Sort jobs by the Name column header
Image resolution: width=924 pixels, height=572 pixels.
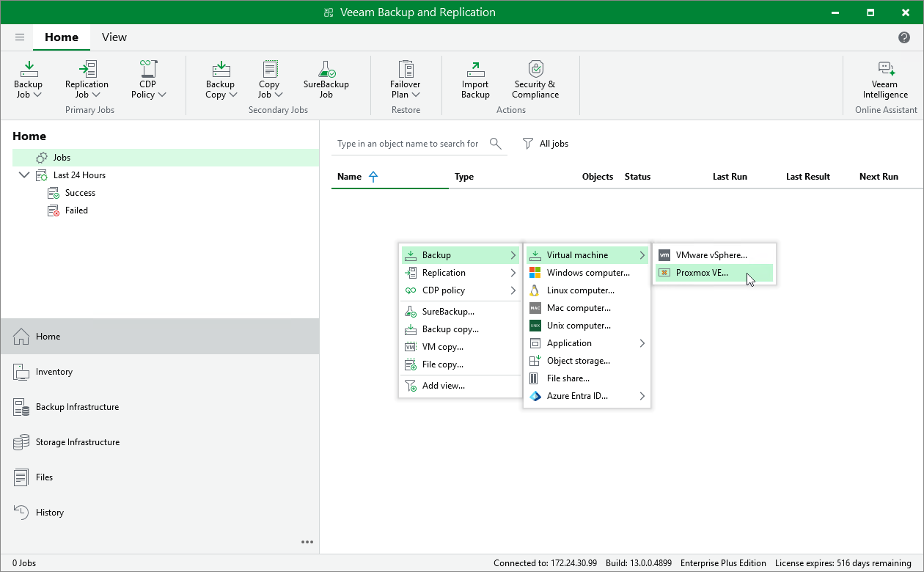pyautogui.click(x=350, y=177)
